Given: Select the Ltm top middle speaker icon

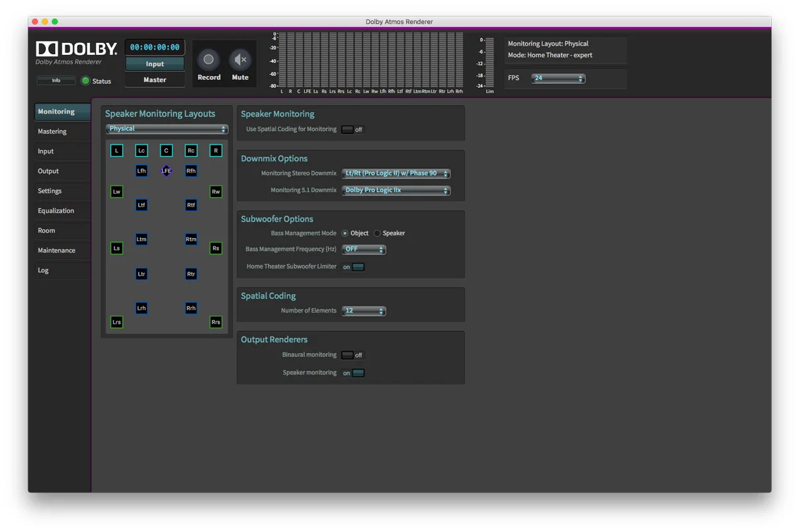Looking at the screenshot, I should pos(142,239).
